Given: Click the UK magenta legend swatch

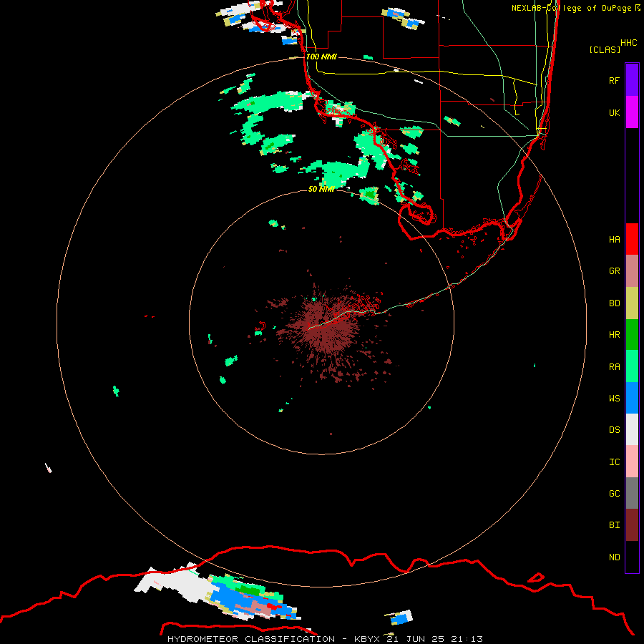Looking at the screenshot, I should tap(632, 112).
